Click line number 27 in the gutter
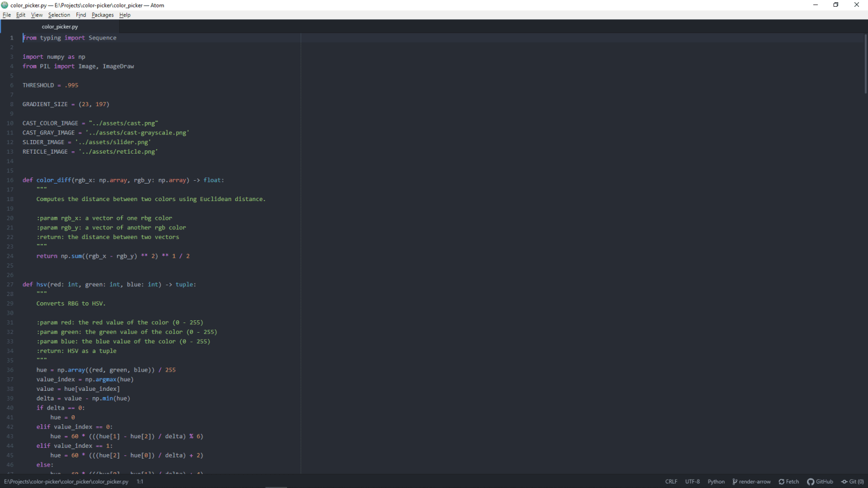This screenshot has width=868, height=488. (x=10, y=285)
